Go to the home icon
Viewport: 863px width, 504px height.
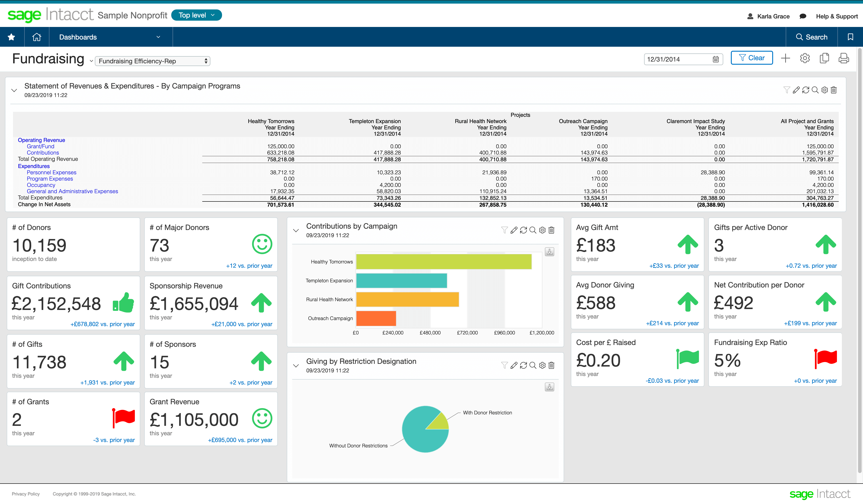37,37
